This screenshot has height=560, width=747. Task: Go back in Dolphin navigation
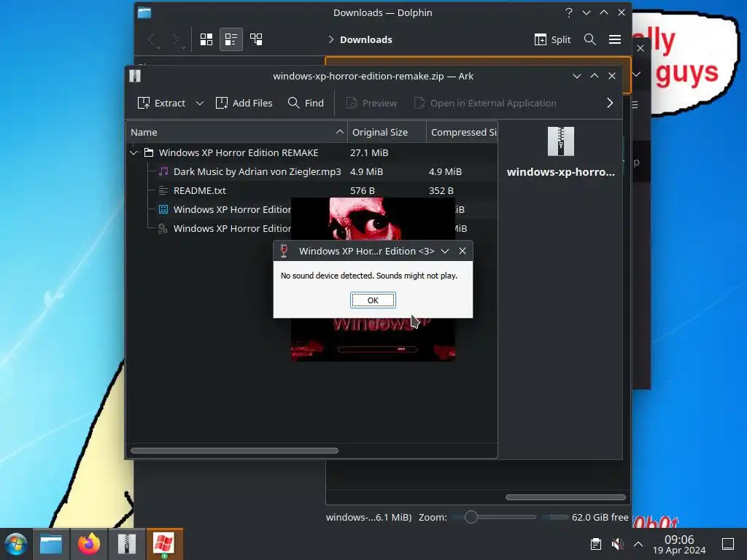152,39
